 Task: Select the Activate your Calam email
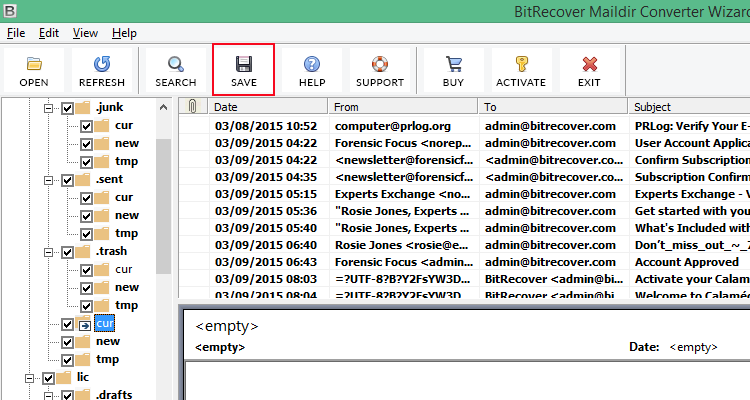click(464, 279)
